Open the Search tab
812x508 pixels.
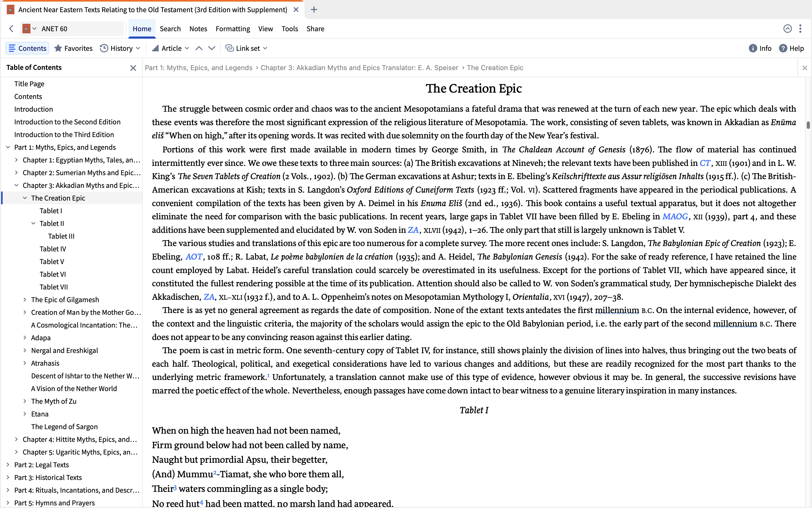170,29
